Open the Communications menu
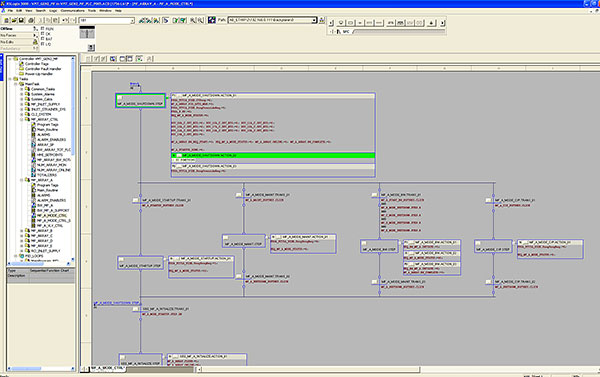 pyautogui.click(x=72, y=11)
